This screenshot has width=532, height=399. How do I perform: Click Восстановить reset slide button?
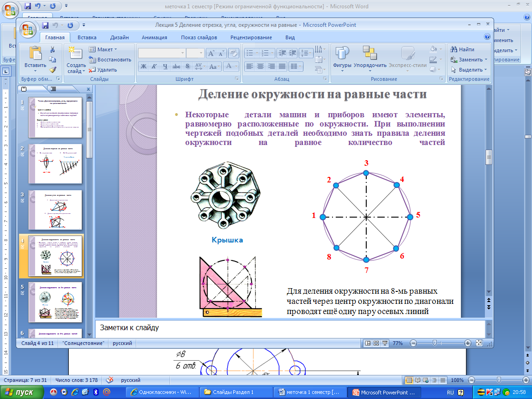point(110,60)
